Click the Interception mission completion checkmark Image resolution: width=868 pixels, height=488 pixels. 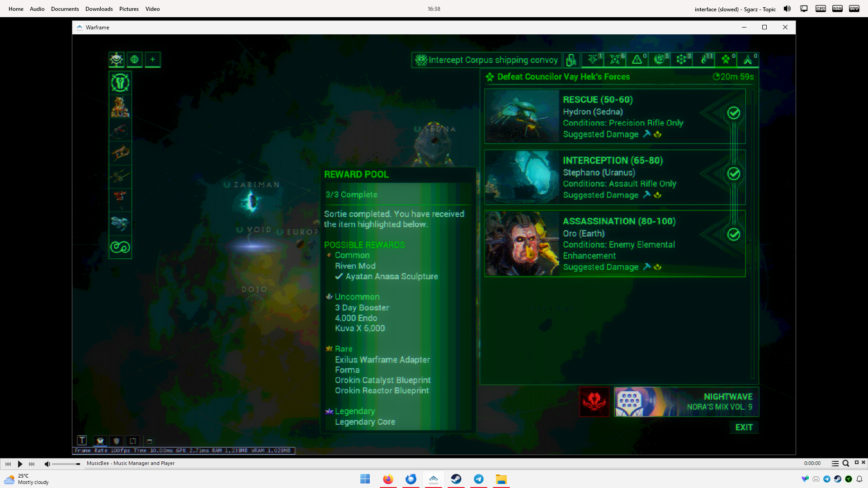733,174
